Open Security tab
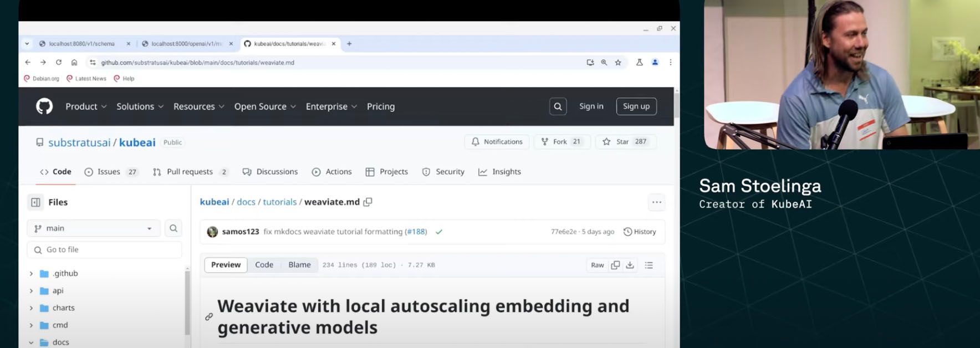Image resolution: width=980 pixels, height=348 pixels. [x=443, y=172]
